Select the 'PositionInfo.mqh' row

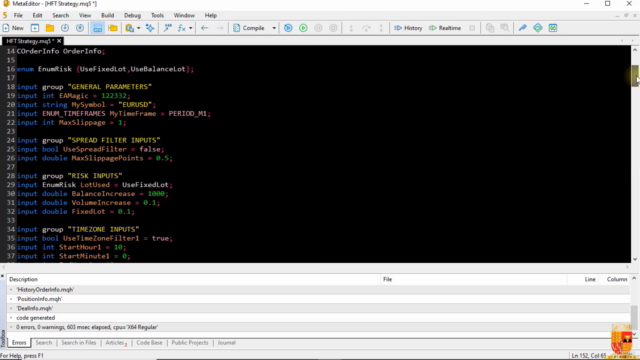pos(318,299)
